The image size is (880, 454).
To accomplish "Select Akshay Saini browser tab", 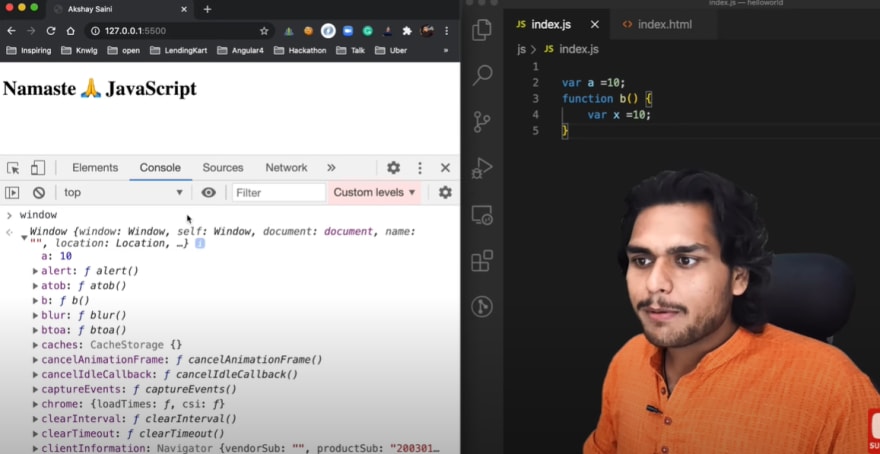I will (121, 10).
